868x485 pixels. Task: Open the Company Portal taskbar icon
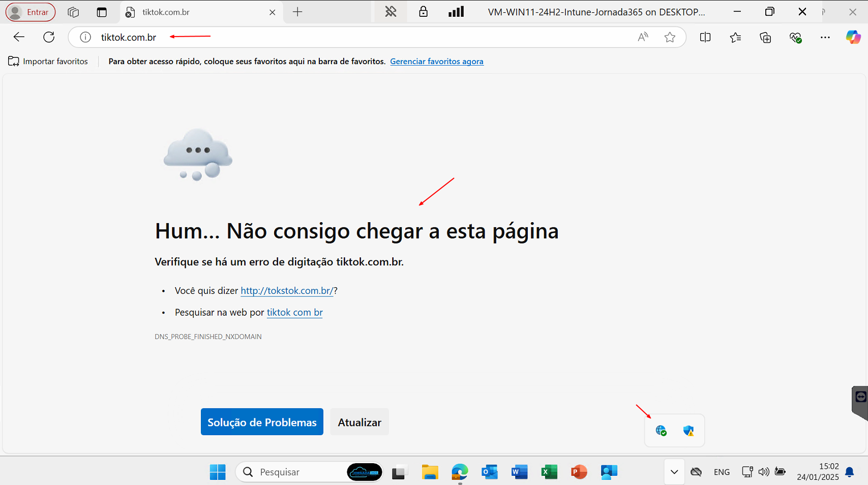coord(609,472)
